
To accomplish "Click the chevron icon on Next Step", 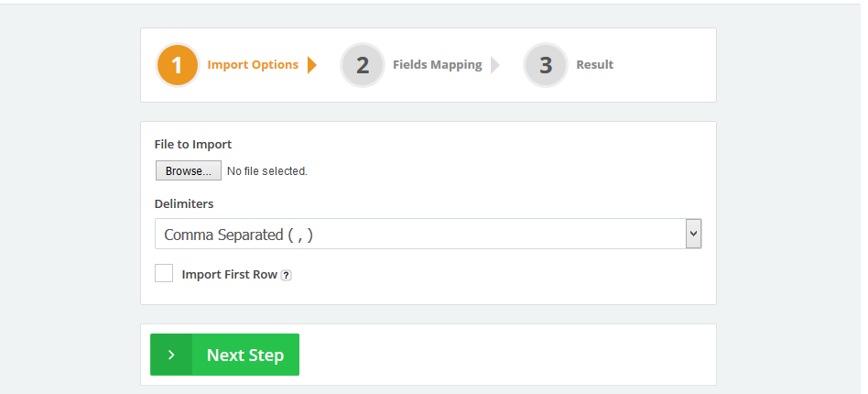I will [171, 355].
